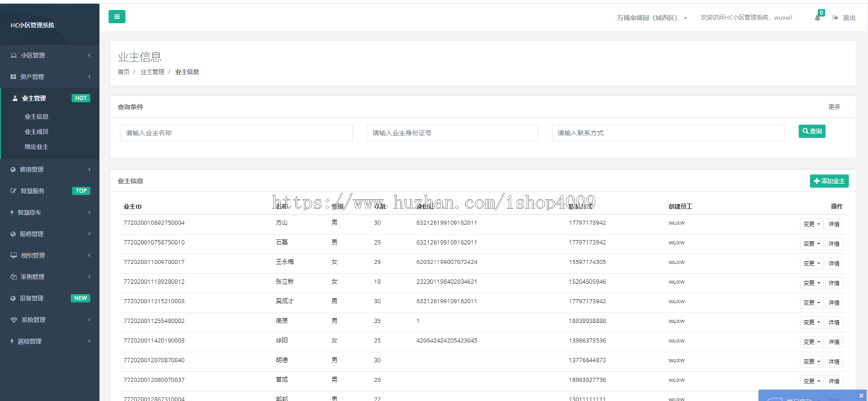Click 详情 button for 方山
868x401 pixels.
coord(834,224)
